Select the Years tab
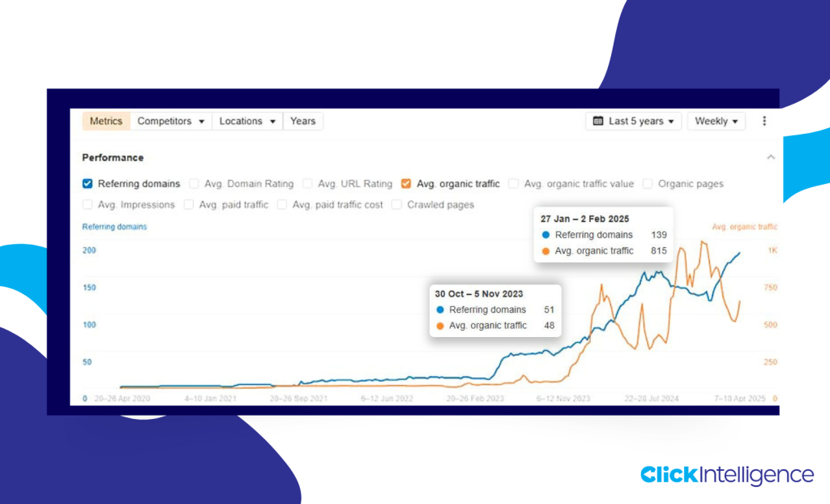 pyautogui.click(x=302, y=121)
